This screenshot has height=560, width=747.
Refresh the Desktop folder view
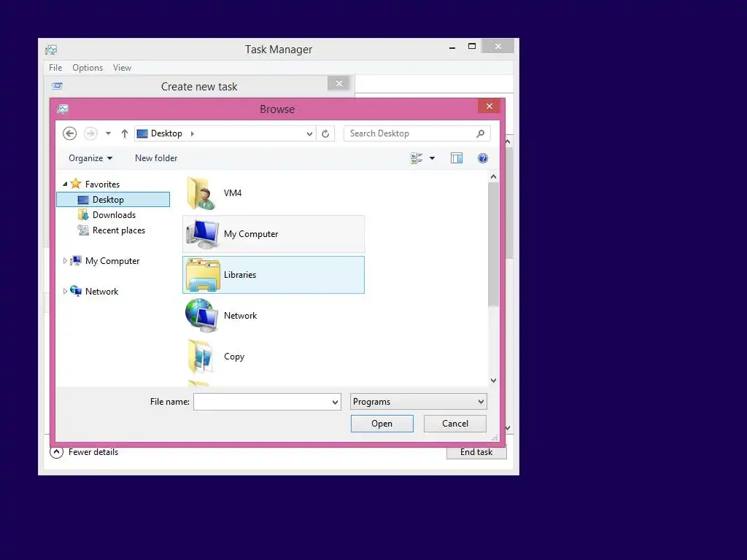click(x=325, y=134)
